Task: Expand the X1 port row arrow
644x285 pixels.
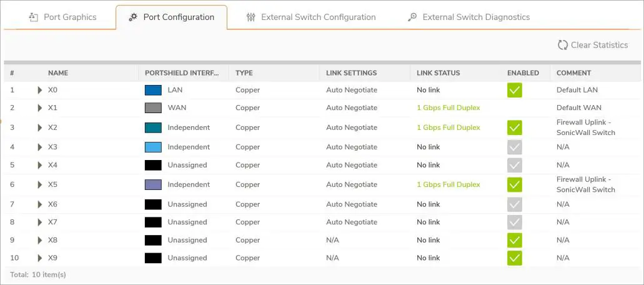Action: pyautogui.click(x=40, y=107)
